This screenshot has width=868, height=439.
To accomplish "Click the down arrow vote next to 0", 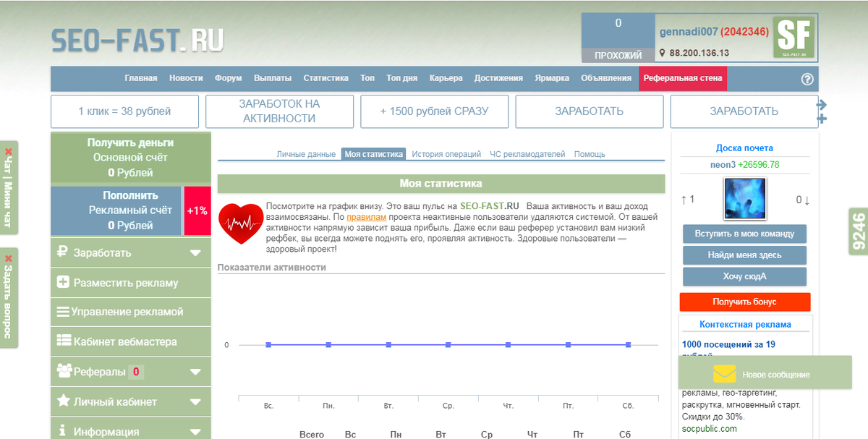I will coord(807,200).
